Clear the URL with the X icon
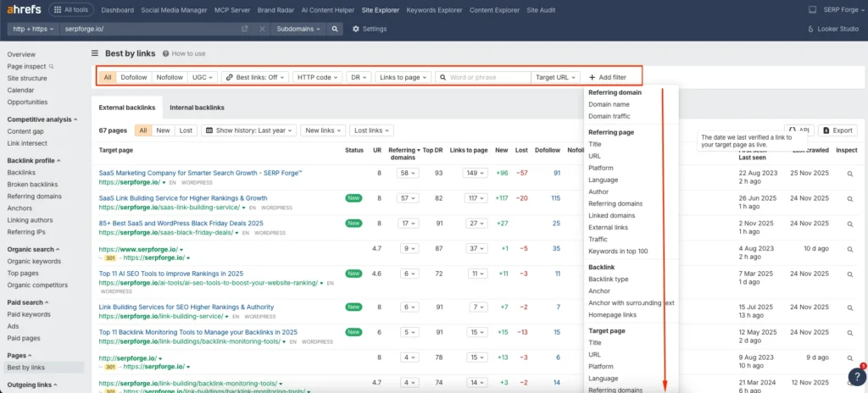Image resolution: width=868 pixels, height=393 pixels. coord(262,29)
